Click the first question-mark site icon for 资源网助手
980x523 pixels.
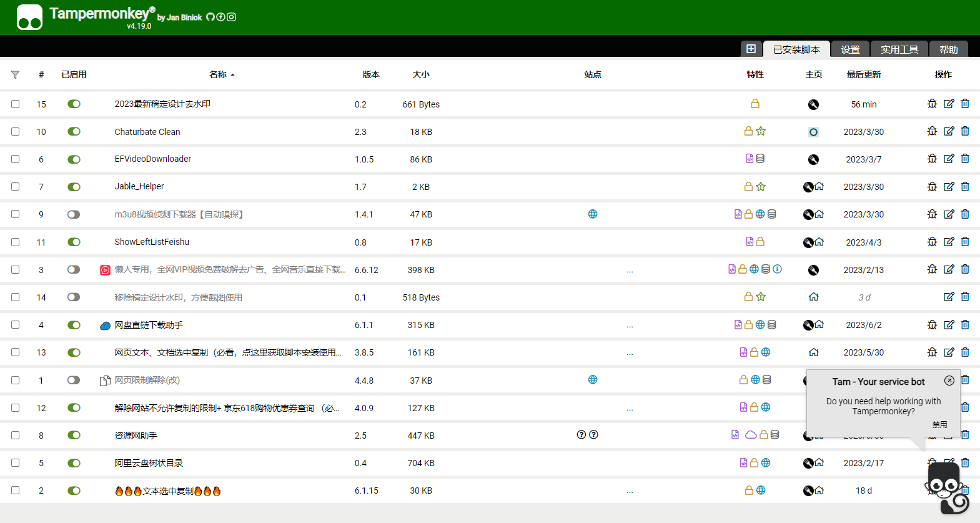[x=582, y=434]
